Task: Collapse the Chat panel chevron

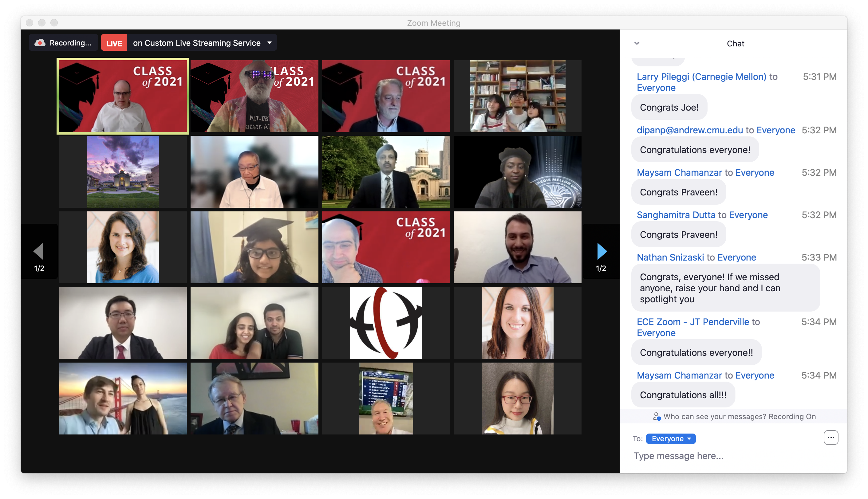Action: (637, 43)
